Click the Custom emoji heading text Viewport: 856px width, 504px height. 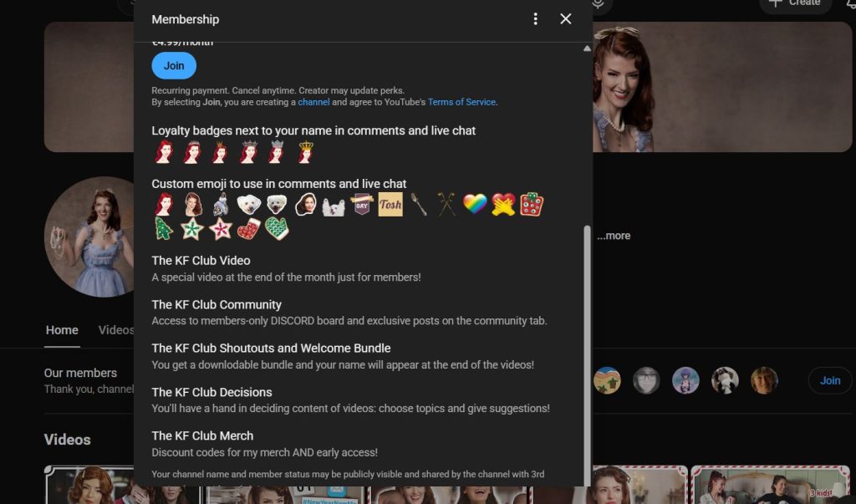pyautogui.click(x=279, y=184)
